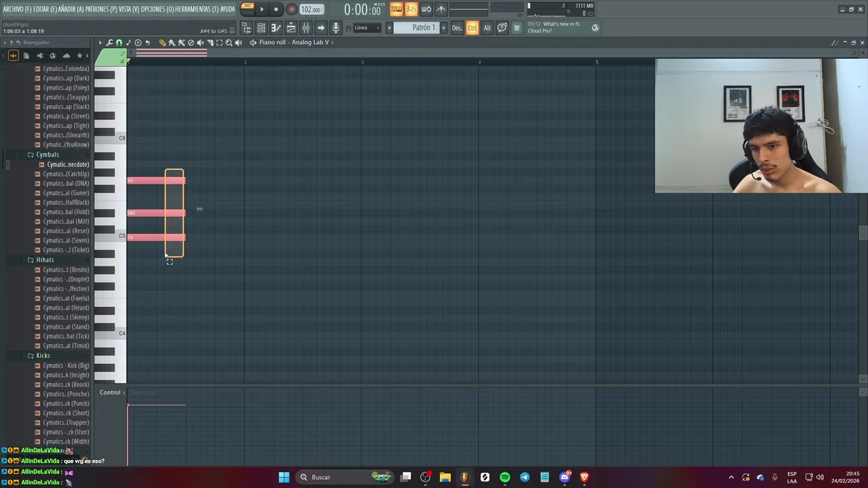Select the Mute tool in piano roll

coord(200,43)
